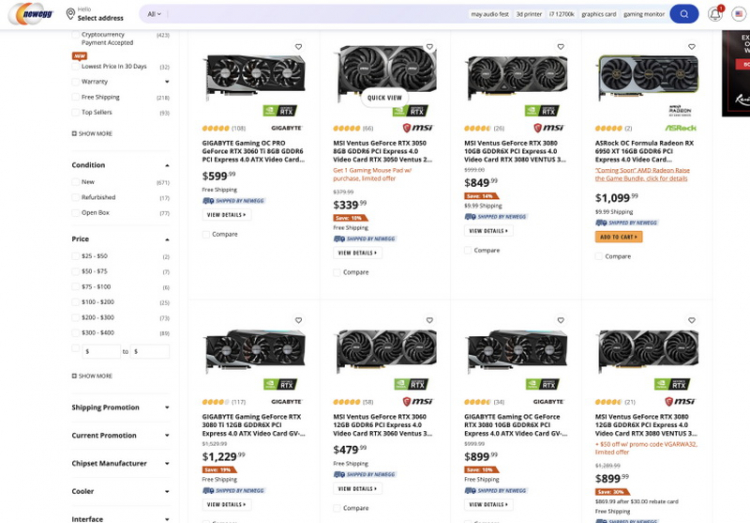Favorite the MSI RTX 3080 10GB heart icon
Viewport: 750px width, 523px height.
coord(560,47)
